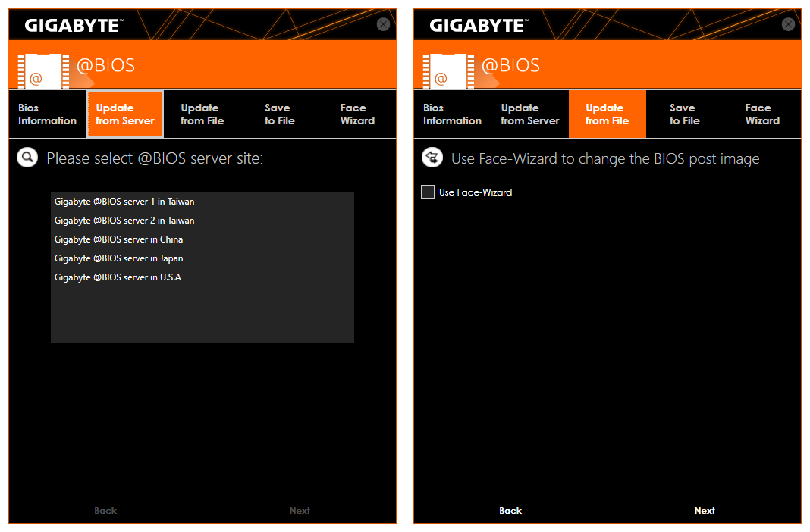Switch to Update from File in left window
Viewport: 810px width, 532px height.
(x=202, y=114)
